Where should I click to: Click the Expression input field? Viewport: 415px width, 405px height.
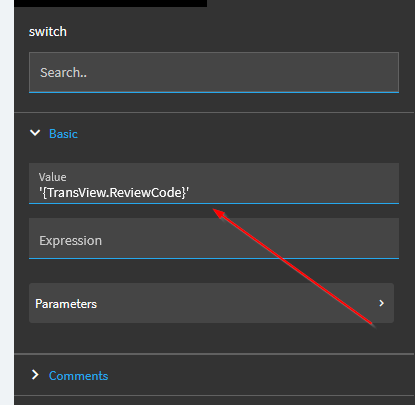tap(214, 238)
